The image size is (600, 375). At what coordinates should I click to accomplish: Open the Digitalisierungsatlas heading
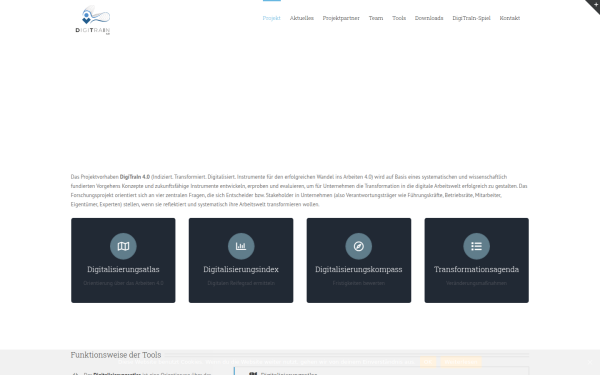point(123,269)
